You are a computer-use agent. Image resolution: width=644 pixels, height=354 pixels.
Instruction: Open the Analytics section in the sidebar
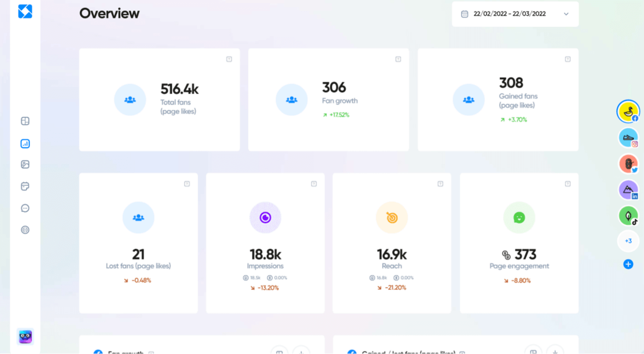[x=25, y=143]
